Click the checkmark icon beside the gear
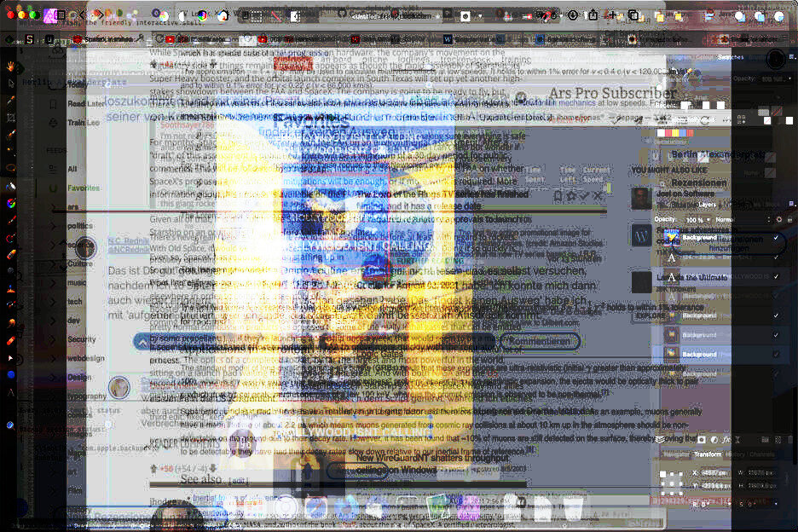798x532 pixels. click(x=584, y=195)
